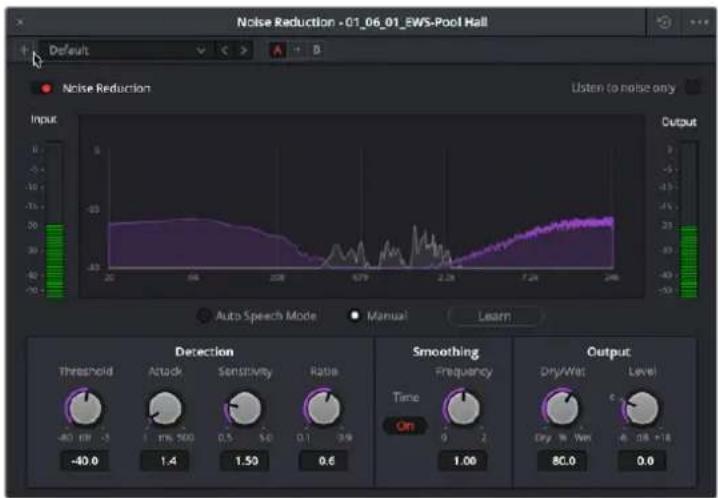This screenshot has height=498, width=718.
Task: Click the Smoothing Frequency knob
Action: pos(462,407)
